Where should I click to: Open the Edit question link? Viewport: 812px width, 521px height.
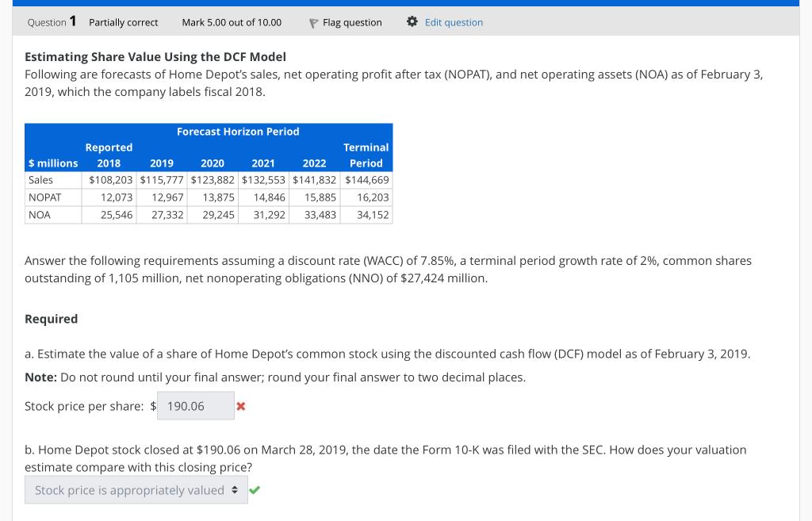click(x=454, y=22)
